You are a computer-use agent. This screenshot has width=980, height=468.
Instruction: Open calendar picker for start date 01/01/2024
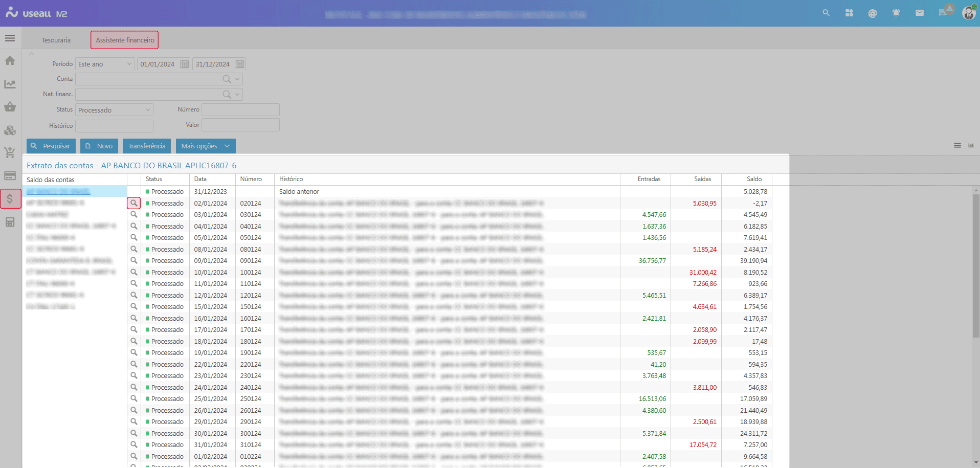(x=185, y=64)
